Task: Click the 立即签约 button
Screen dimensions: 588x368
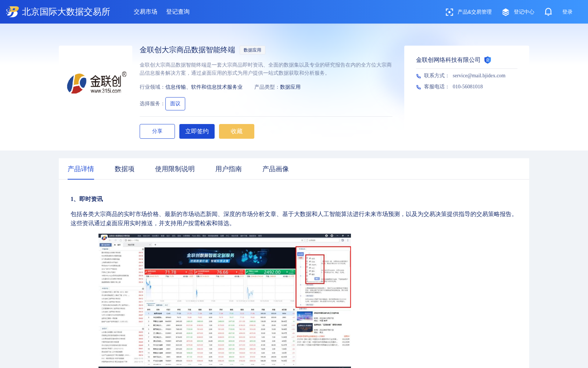Action: (x=197, y=131)
